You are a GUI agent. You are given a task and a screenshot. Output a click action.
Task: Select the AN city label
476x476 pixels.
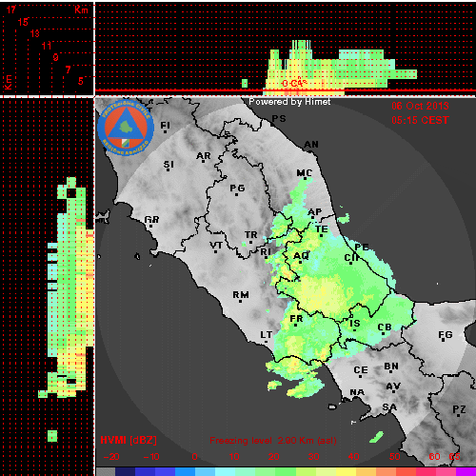311,145
